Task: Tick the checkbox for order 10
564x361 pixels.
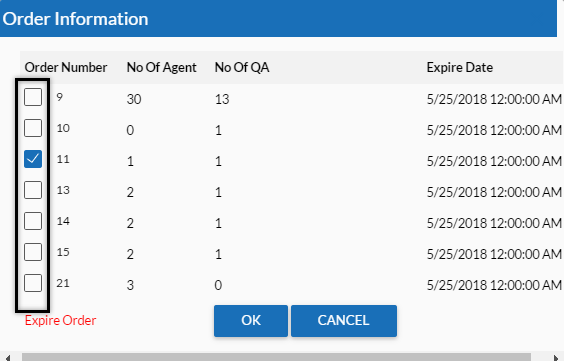Action: (x=33, y=128)
